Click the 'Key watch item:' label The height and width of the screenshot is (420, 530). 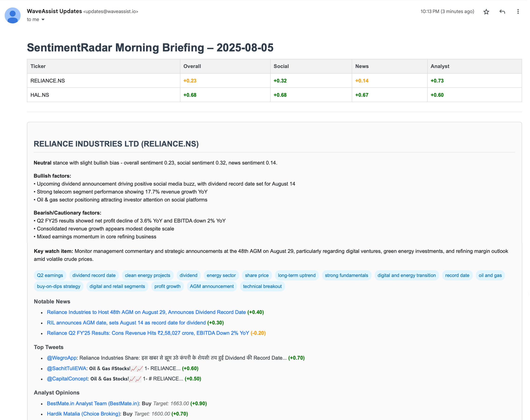point(53,251)
